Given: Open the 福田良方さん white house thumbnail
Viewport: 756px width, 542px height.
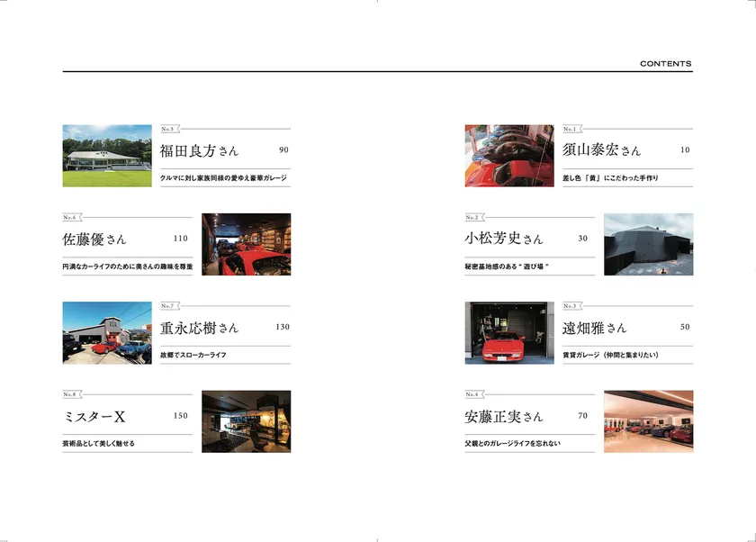Looking at the screenshot, I should pyautogui.click(x=107, y=156).
